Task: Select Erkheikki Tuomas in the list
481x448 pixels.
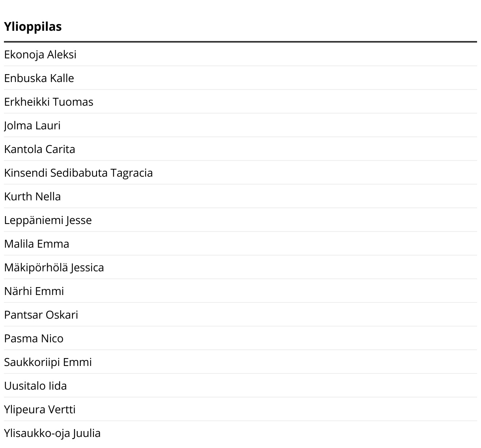Action: 48,102
